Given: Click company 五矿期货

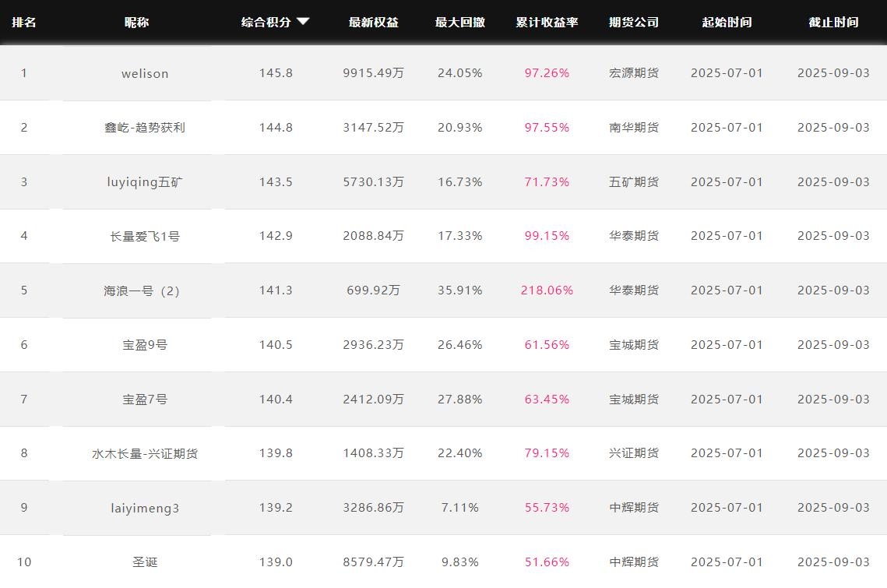Looking at the screenshot, I should (634, 181).
